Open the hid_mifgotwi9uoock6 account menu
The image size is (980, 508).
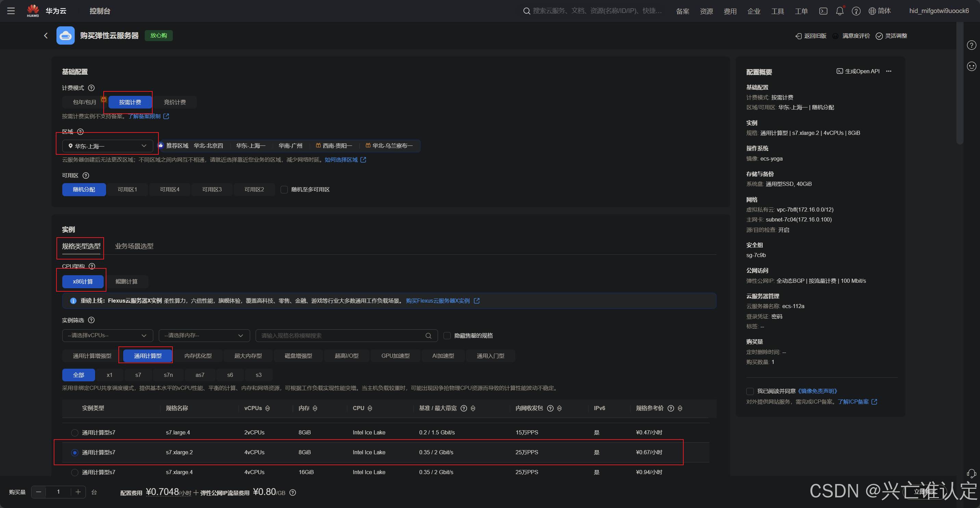pos(939,11)
